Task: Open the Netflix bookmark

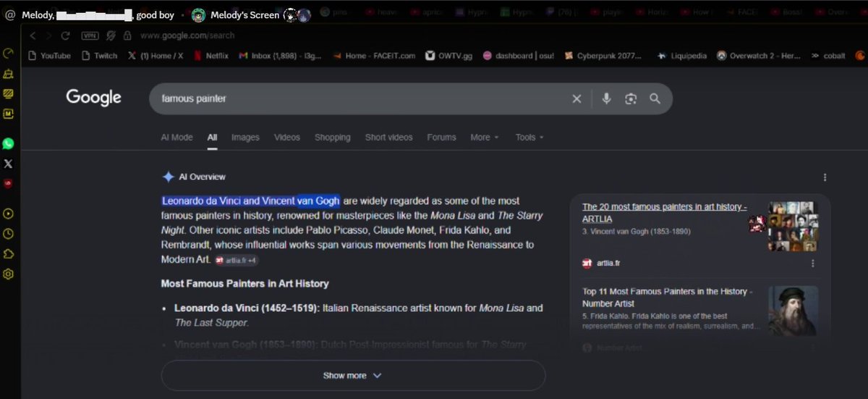Action: click(211, 56)
